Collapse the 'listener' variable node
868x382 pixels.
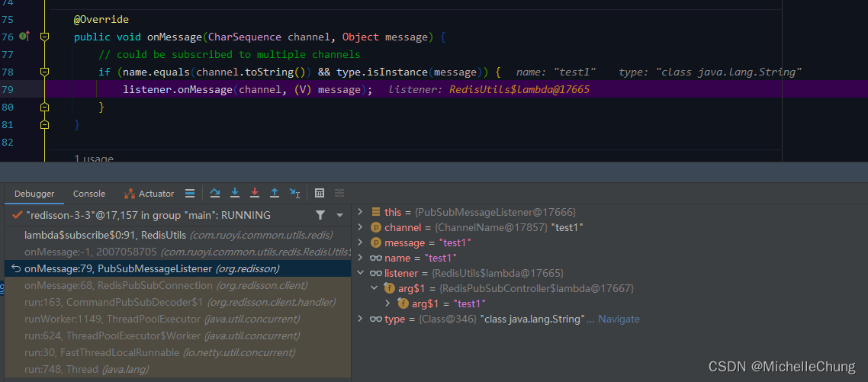(x=360, y=273)
